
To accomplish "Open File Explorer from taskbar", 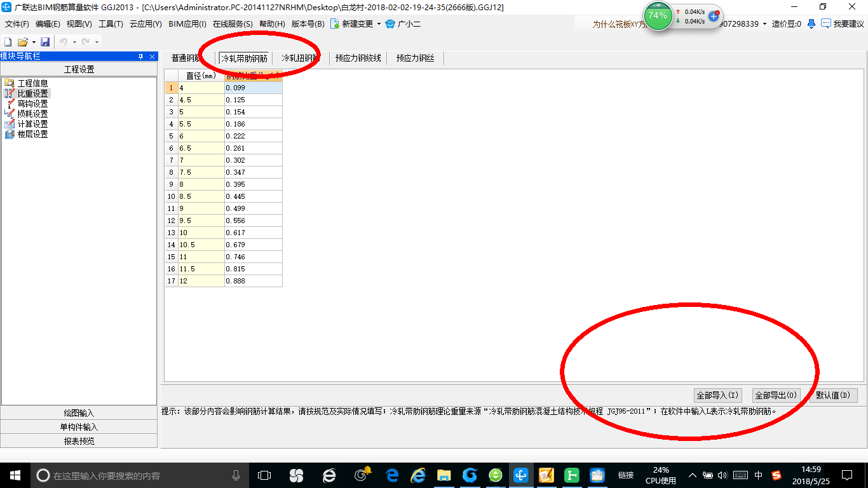I will click(444, 475).
